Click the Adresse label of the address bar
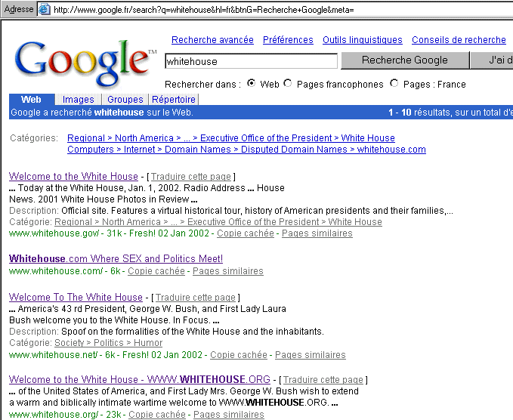The height and width of the screenshot is (420, 513). tap(19, 9)
